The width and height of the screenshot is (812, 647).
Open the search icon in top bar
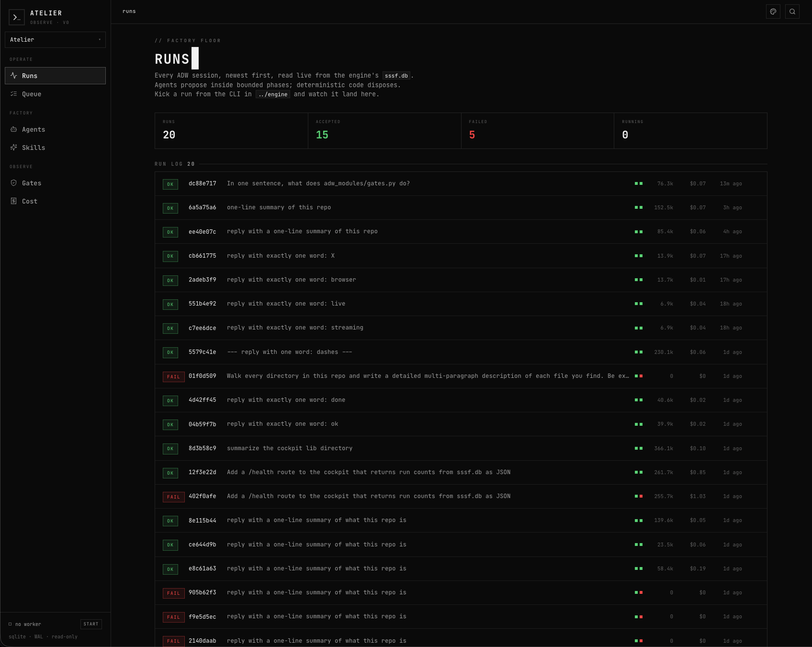tap(792, 11)
